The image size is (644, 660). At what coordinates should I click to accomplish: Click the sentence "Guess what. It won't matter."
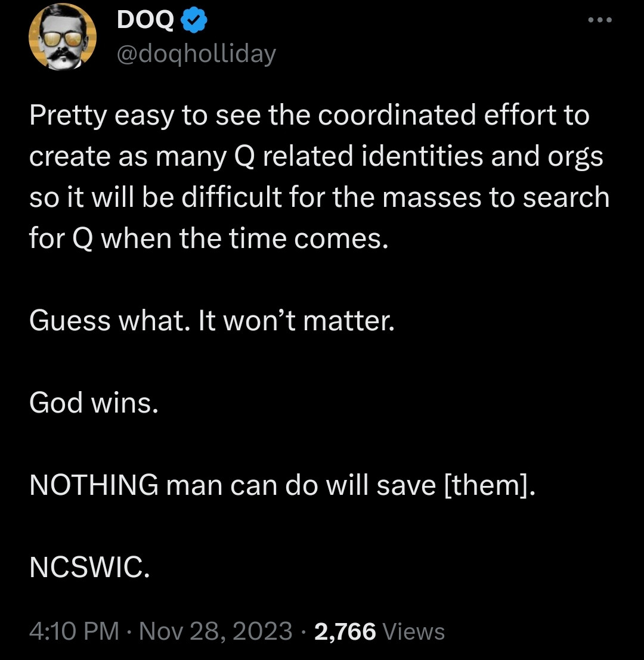point(212,321)
